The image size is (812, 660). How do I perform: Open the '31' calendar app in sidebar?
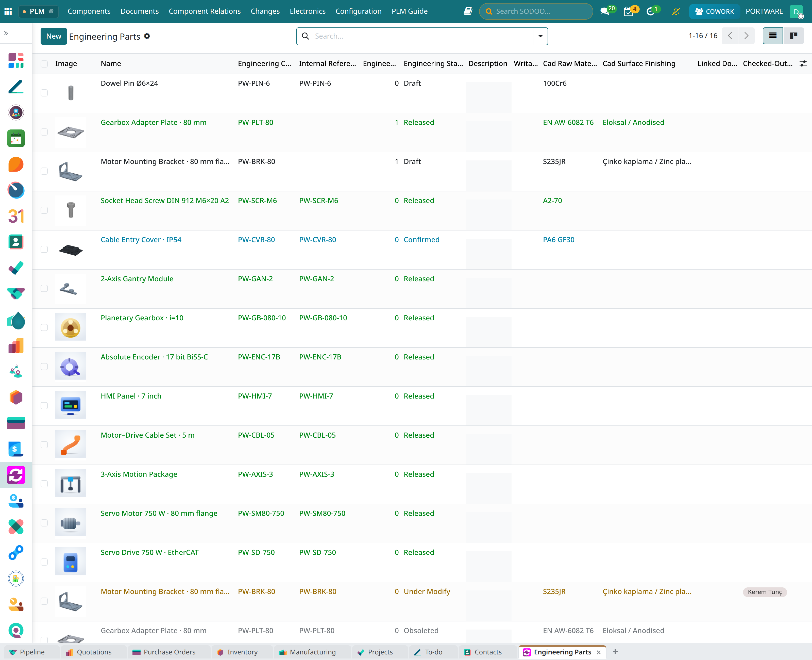pyautogui.click(x=16, y=216)
